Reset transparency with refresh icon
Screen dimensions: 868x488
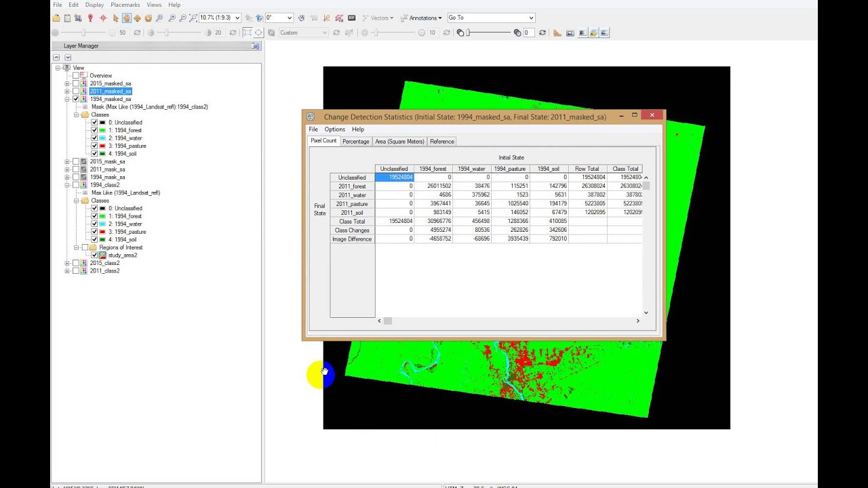pos(542,33)
